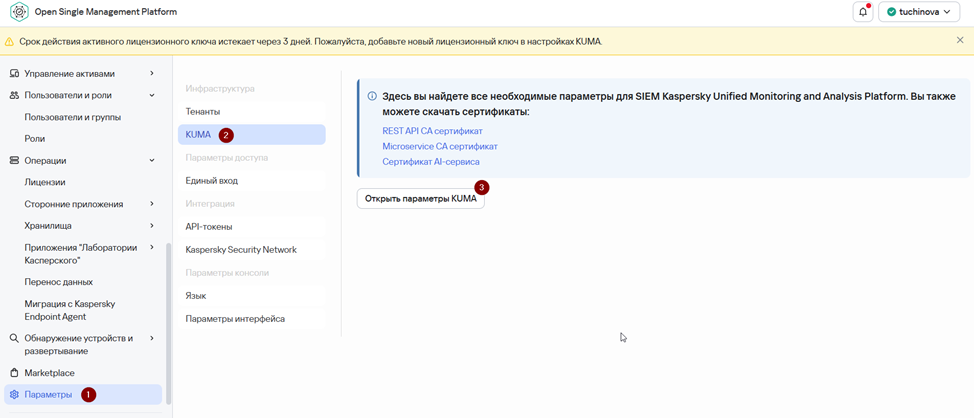Open the notifications bell
Screen dimensions: 974x418
pyautogui.click(x=863, y=12)
